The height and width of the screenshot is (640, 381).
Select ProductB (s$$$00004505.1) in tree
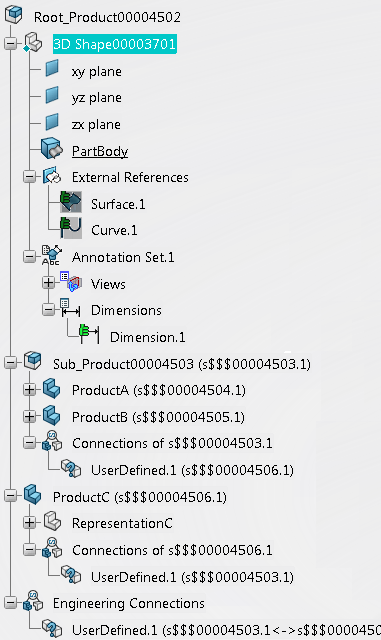click(x=158, y=417)
